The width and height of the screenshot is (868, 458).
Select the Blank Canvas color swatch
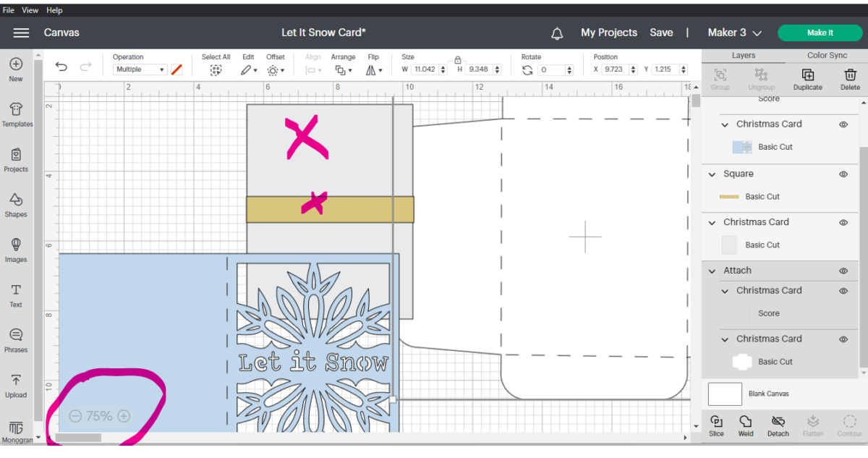click(x=725, y=394)
